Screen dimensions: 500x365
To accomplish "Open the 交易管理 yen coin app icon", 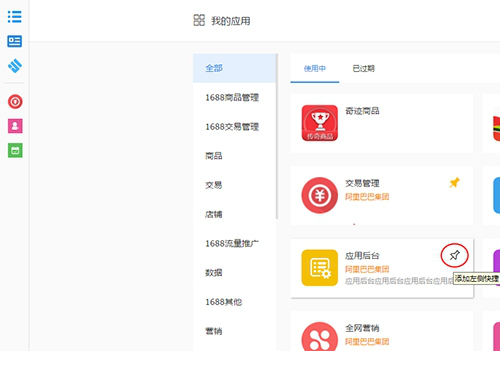I will [x=320, y=195].
